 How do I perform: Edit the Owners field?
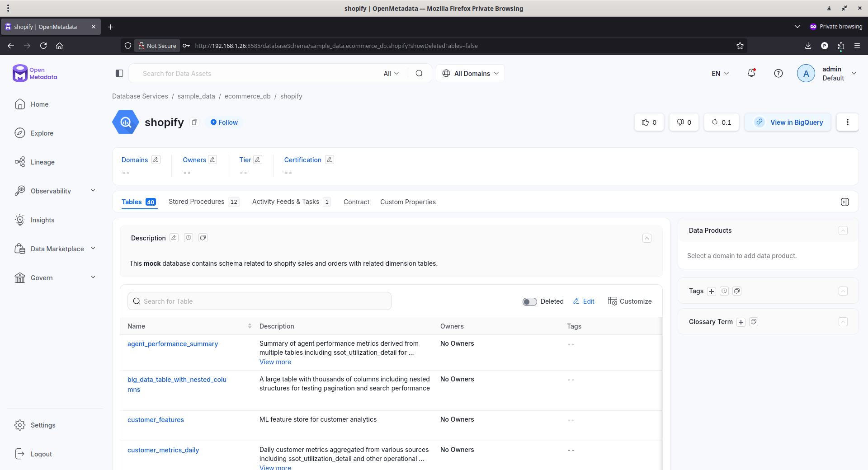pyautogui.click(x=212, y=160)
